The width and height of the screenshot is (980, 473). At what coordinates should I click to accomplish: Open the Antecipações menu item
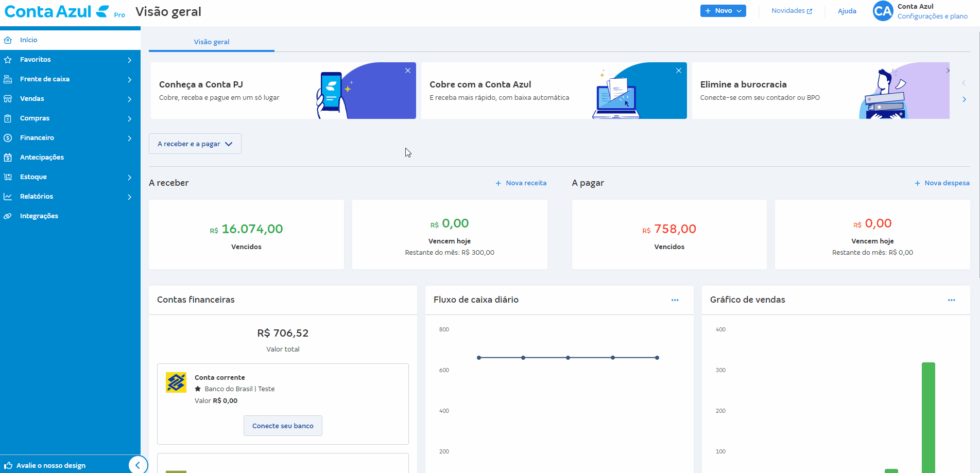click(70, 157)
